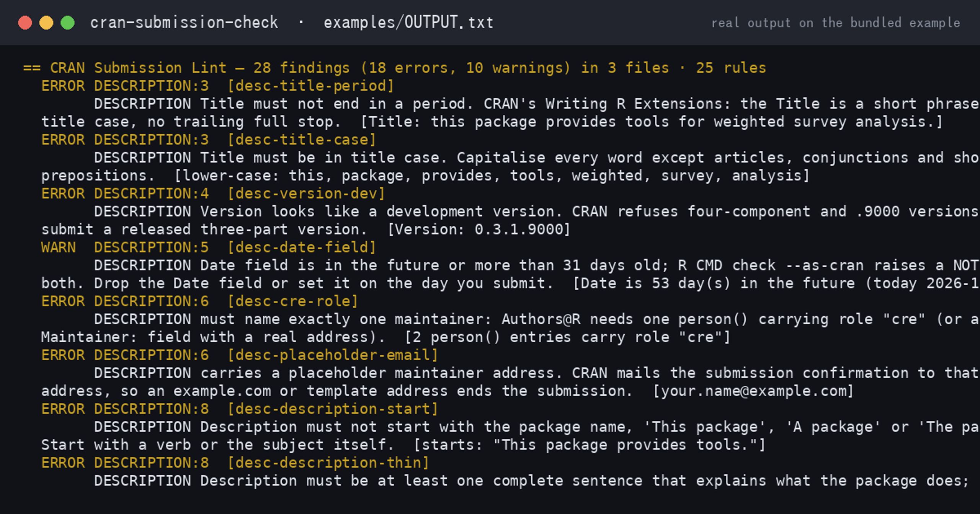Click the 'real output on the bundled example' caption
The image size is (980, 514).
[836, 23]
